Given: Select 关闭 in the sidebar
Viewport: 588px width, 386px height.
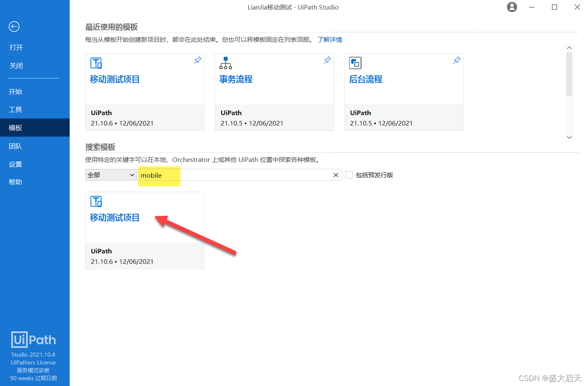Looking at the screenshot, I should pos(16,65).
